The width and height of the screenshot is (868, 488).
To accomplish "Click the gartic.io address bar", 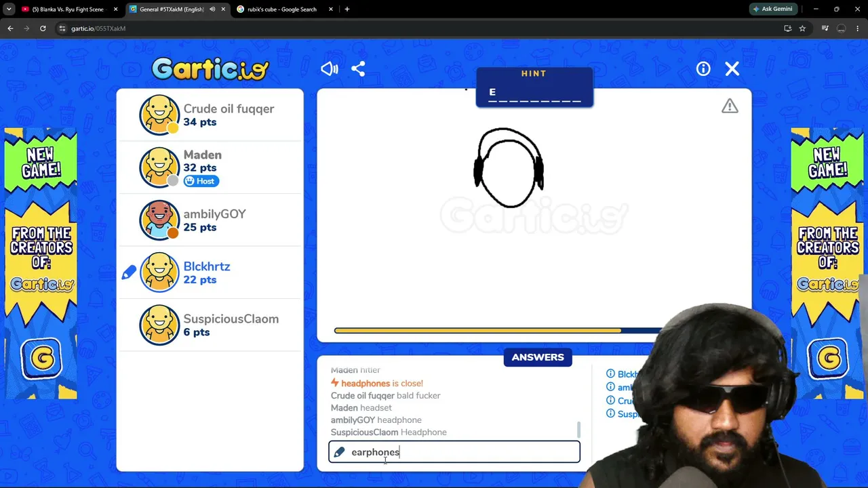I will pyautogui.click(x=420, y=28).
